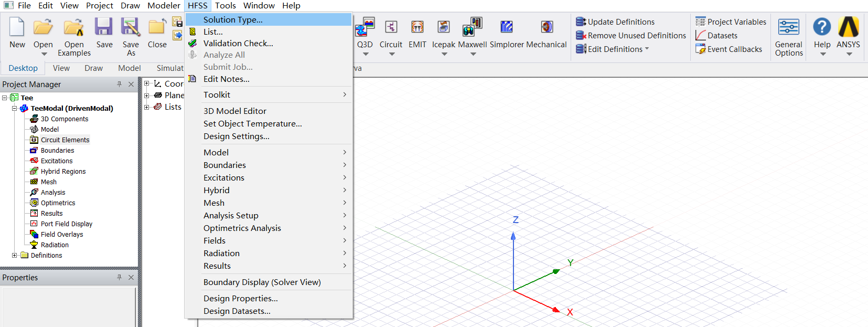Select Analysis in the project tree
Image resolution: width=868 pixels, height=327 pixels.
click(x=53, y=192)
